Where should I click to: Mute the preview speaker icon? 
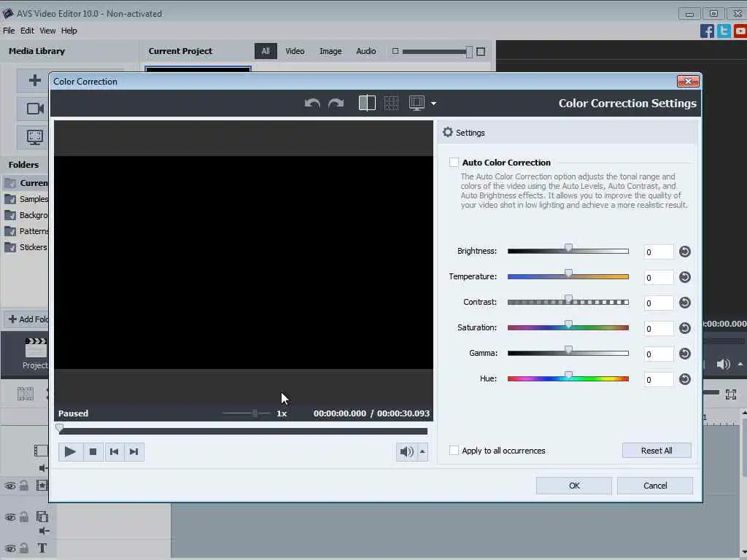406,451
